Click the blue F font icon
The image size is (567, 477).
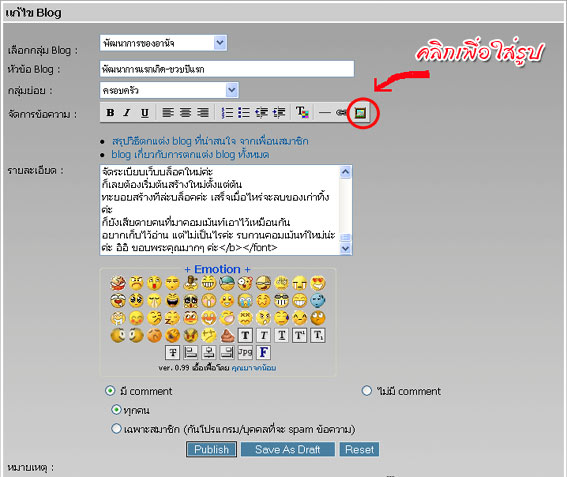coord(264,352)
